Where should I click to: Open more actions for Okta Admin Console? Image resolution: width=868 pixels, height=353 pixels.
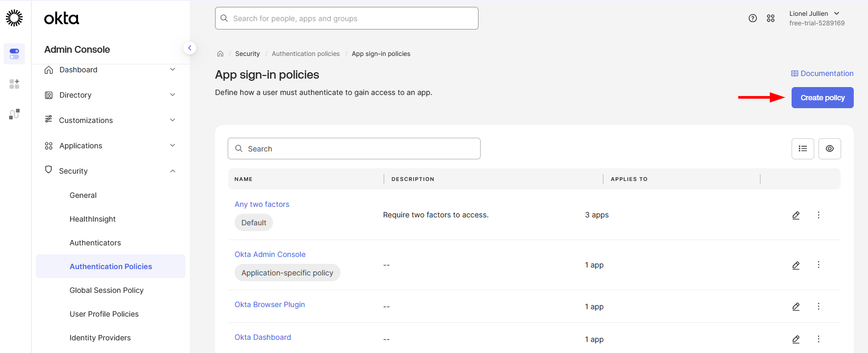(x=818, y=265)
